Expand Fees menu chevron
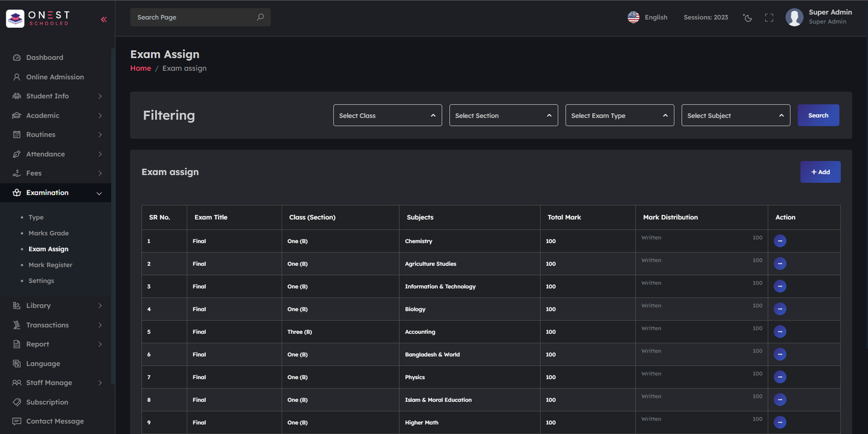 click(100, 173)
